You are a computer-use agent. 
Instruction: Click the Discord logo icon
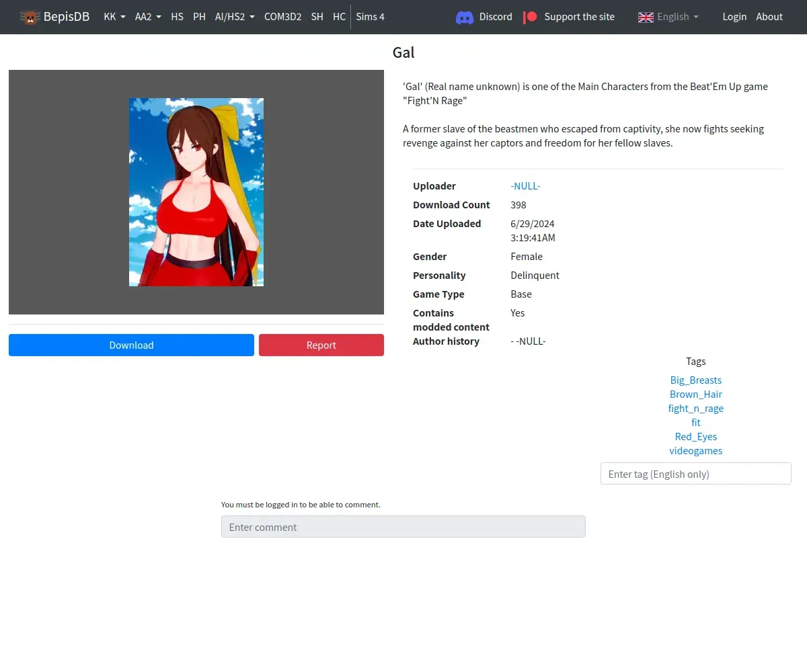[465, 17]
